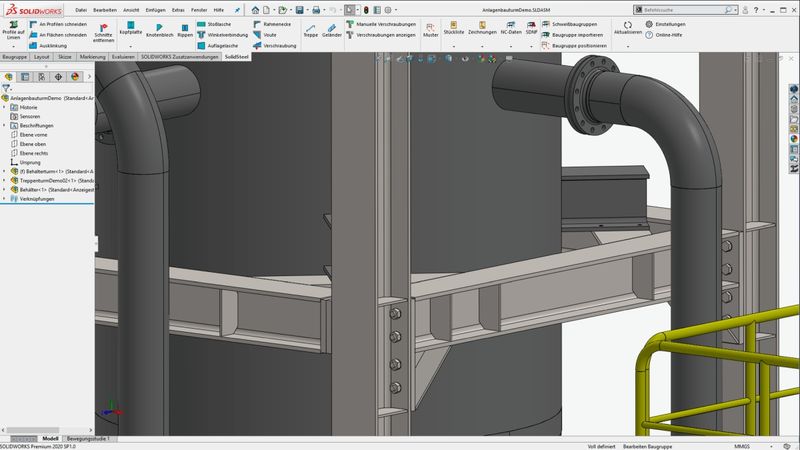Toggle the pin on the menu bar
Screen dimensions: 800x450
[237, 9]
